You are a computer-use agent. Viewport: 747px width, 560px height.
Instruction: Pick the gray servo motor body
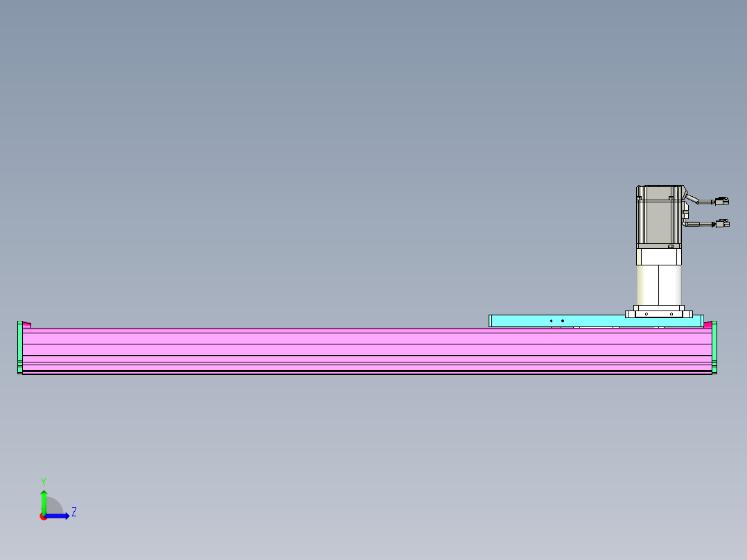click(x=660, y=217)
